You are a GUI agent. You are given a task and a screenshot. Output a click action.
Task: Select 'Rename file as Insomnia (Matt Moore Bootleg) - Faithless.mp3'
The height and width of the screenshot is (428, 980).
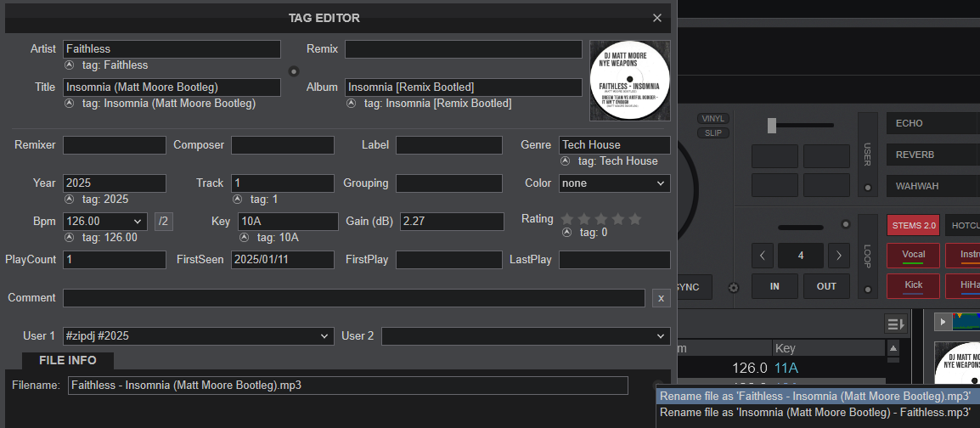click(x=814, y=413)
